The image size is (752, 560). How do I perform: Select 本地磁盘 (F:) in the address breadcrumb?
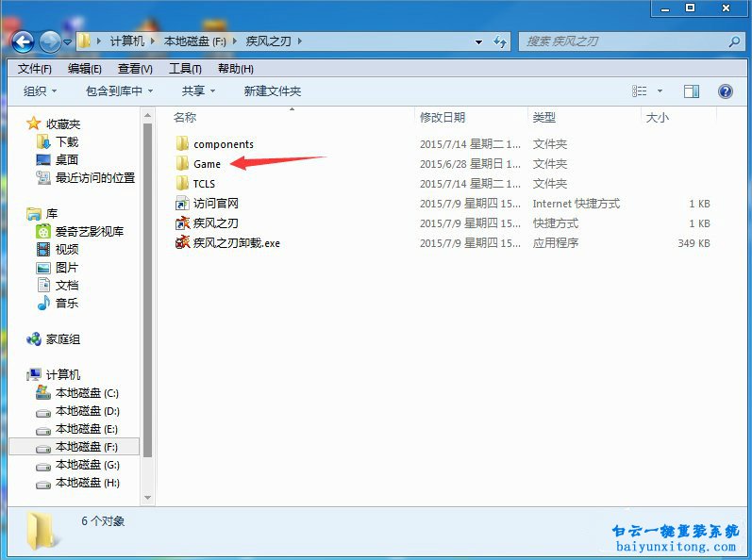point(194,41)
